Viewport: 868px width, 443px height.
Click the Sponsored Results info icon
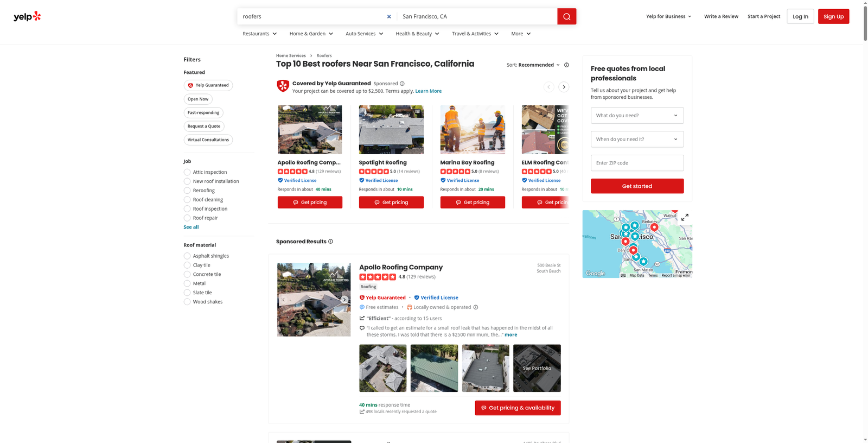point(330,242)
